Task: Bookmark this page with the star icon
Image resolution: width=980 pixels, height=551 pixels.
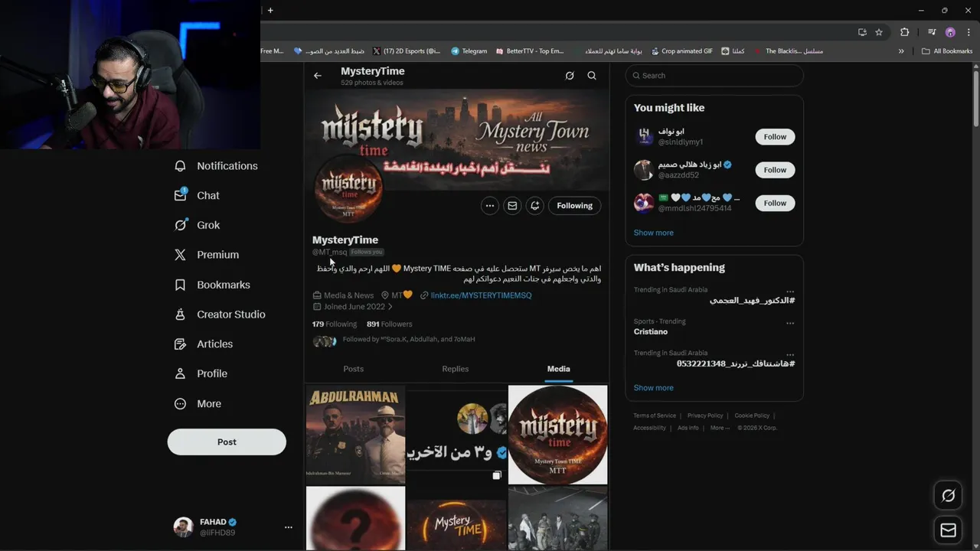Action: (879, 32)
